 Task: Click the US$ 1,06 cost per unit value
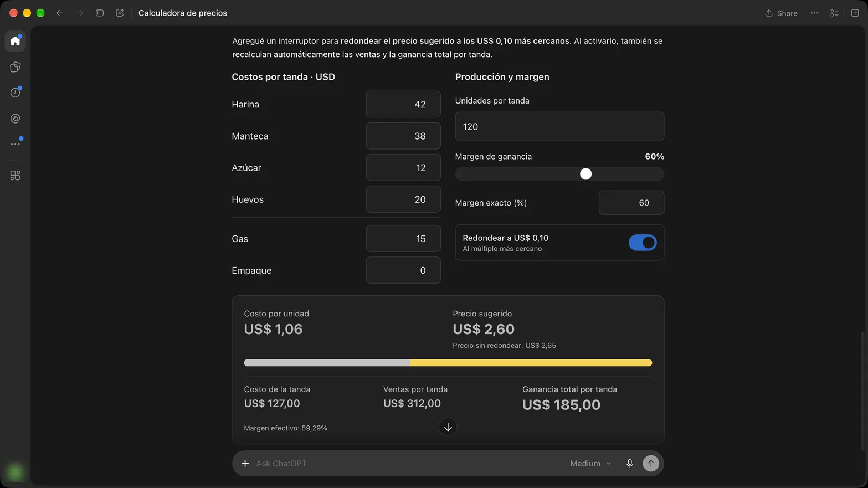[273, 329]
